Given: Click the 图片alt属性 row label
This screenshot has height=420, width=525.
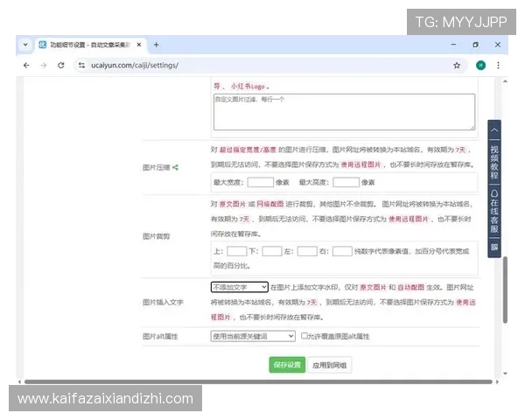Looking at the screenshot, I should click(x=160, y=336).
